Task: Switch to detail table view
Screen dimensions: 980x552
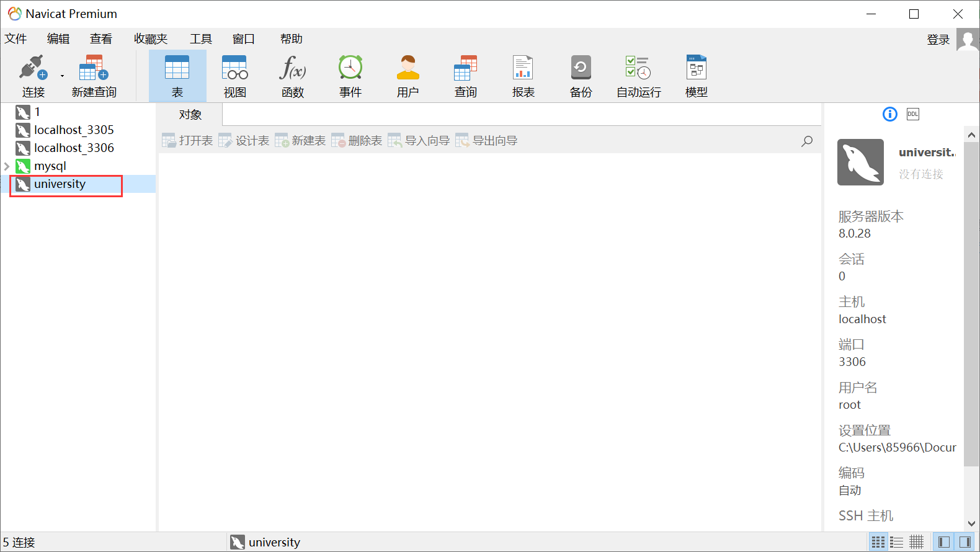Action: click(x=916, y=542)
